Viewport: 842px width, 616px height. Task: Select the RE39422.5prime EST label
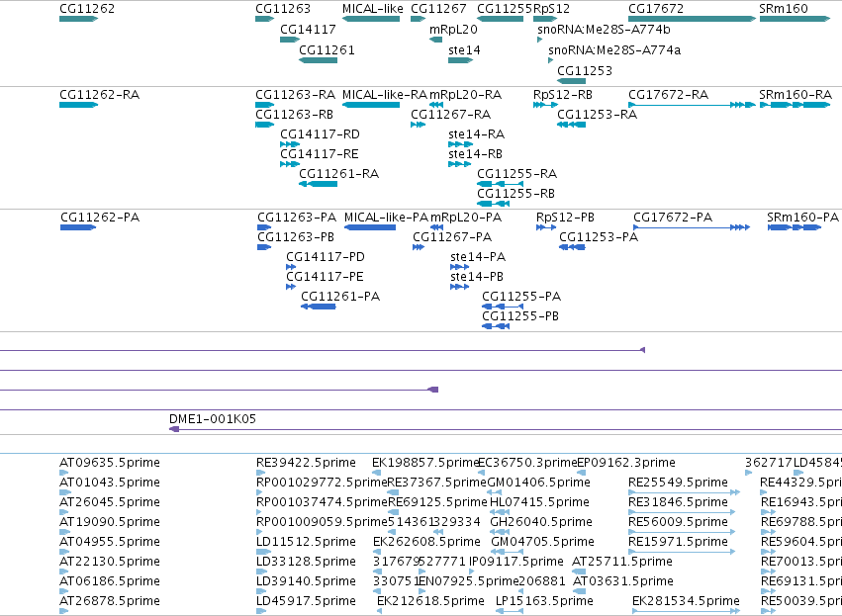[306, 463]
